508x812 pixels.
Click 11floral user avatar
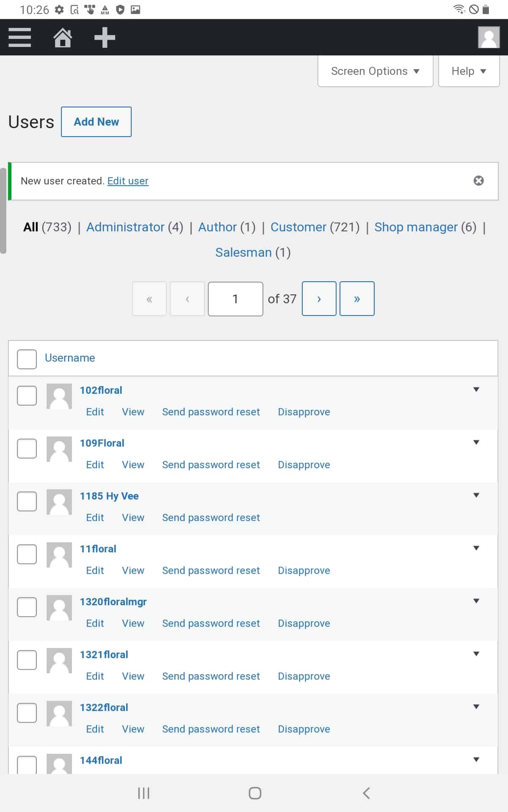(x=59, y=555)
